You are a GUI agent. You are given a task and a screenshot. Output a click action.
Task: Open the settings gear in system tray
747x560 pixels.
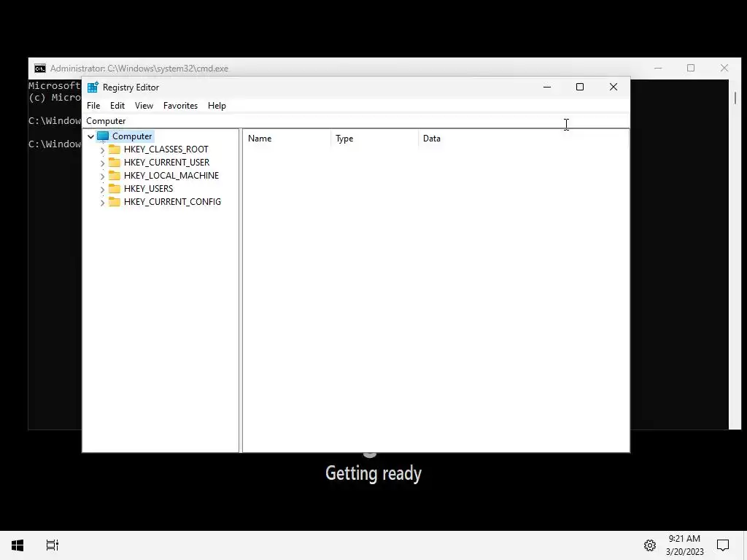(650, 545)
